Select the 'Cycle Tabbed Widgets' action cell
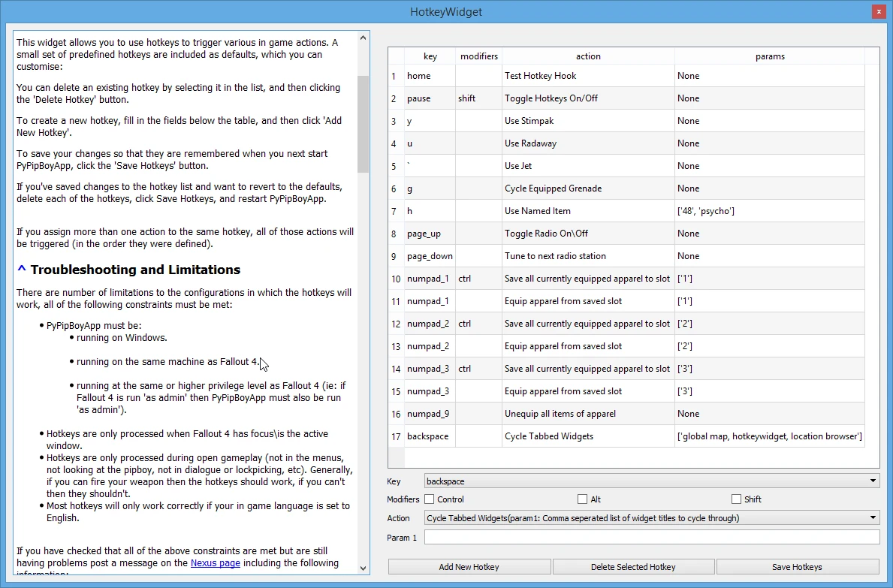893x588 pixels. (x=588, y=436)
